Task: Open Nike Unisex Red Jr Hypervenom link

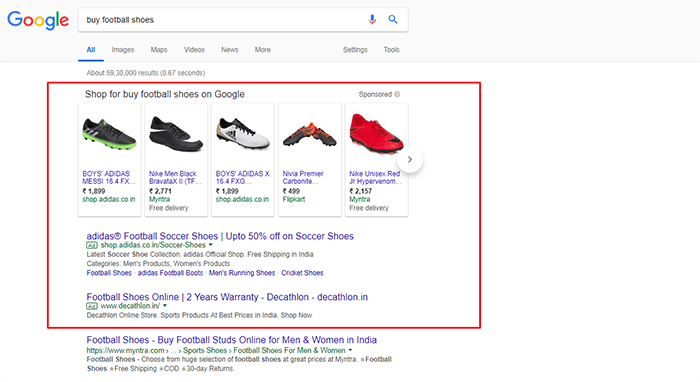Action: coord(375,177)
